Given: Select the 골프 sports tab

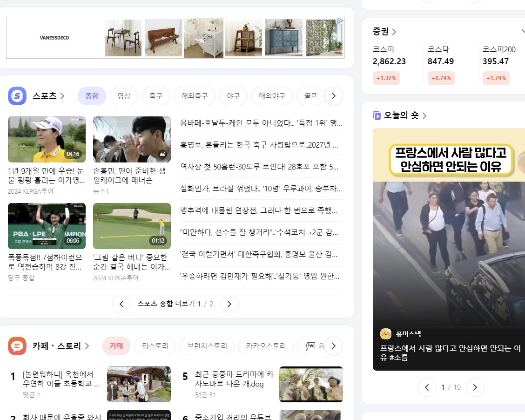Looking at the screenshot, I should [x=311, y=96].
